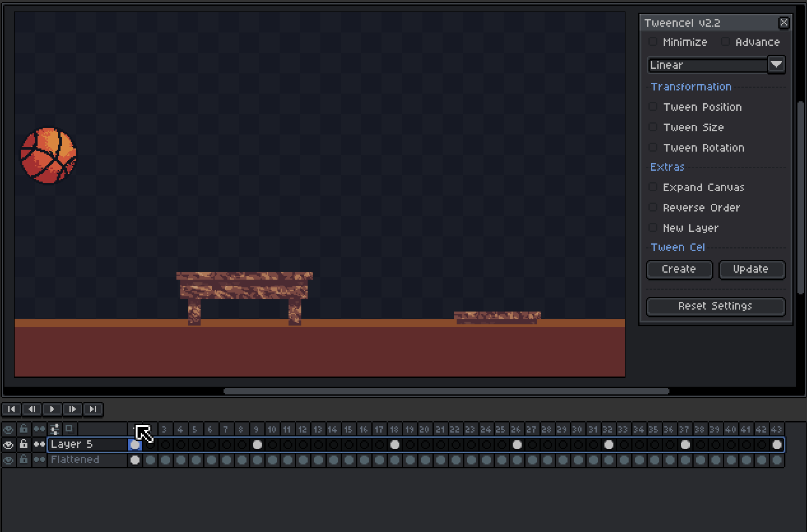Enable the New Layer option
The width and height of the screenshot is (807, 532).
(652, 227)
